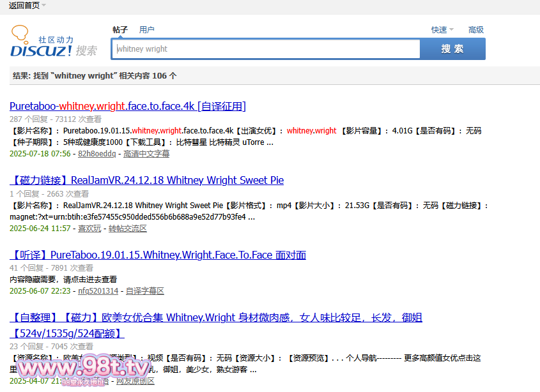Select text 287 个回复 - 73112 次查看
This screenshot has width=540, height=392.
click(56, 119)
